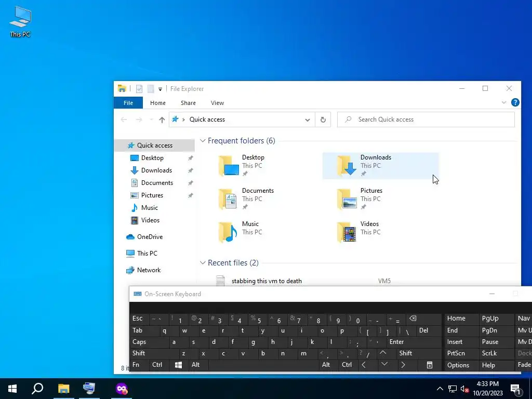Click File Explorer taskbar icon
Image resolution: width=532 pixels, height=399 pixels.
point(63,389)
